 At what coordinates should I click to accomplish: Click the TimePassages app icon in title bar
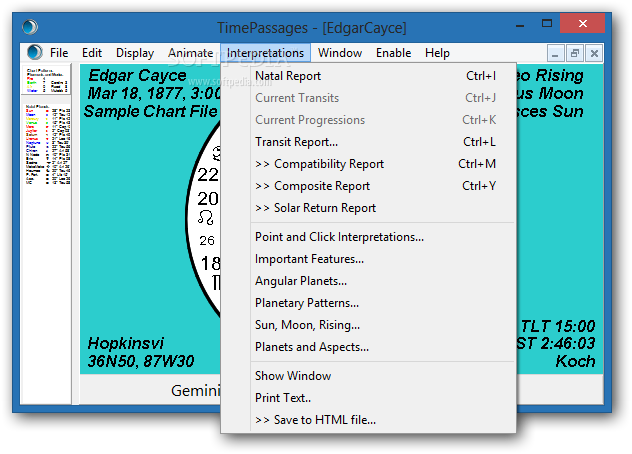(x=30, y=27)
